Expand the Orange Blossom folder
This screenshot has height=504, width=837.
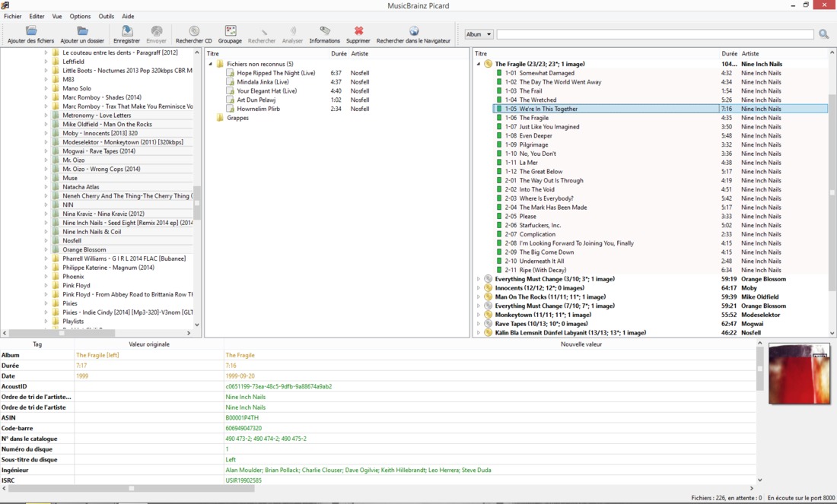click(46, 249)
